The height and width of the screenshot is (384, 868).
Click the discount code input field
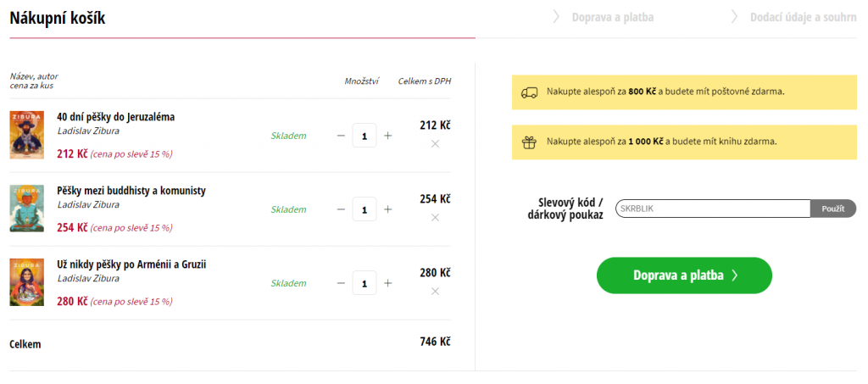tap(712, 208)
